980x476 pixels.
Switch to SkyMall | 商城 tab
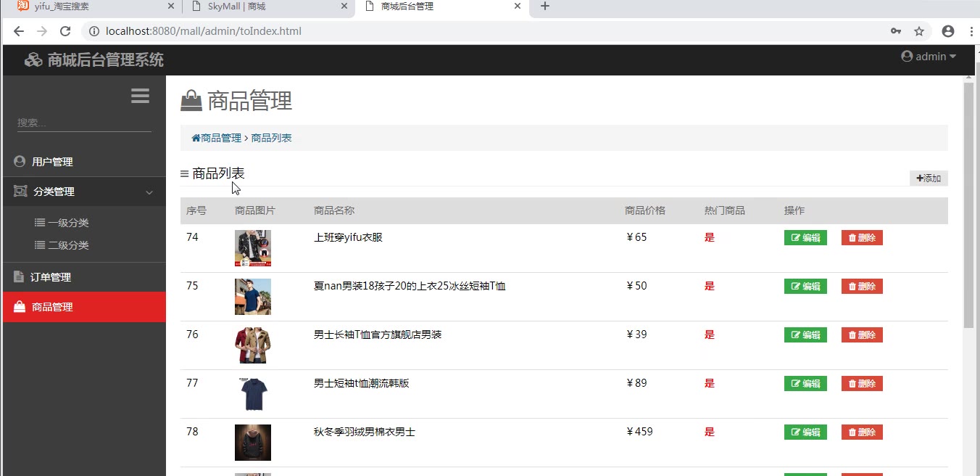coord(268,7)
